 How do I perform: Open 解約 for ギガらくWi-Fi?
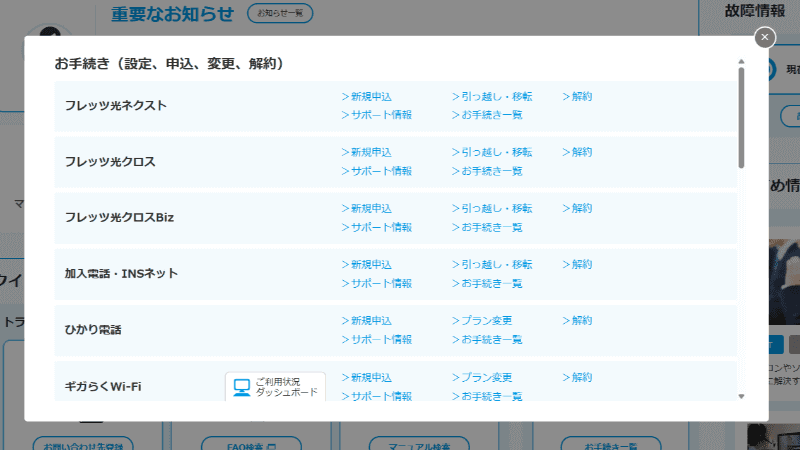coord(577,378)
